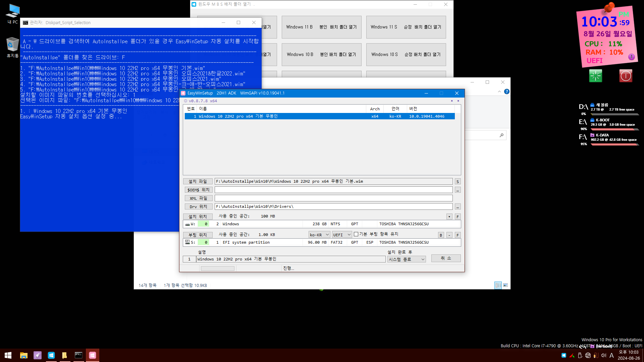
Task: Click the ▾ dropdown button in 설치 위치 row
Action: coord(449,217)
